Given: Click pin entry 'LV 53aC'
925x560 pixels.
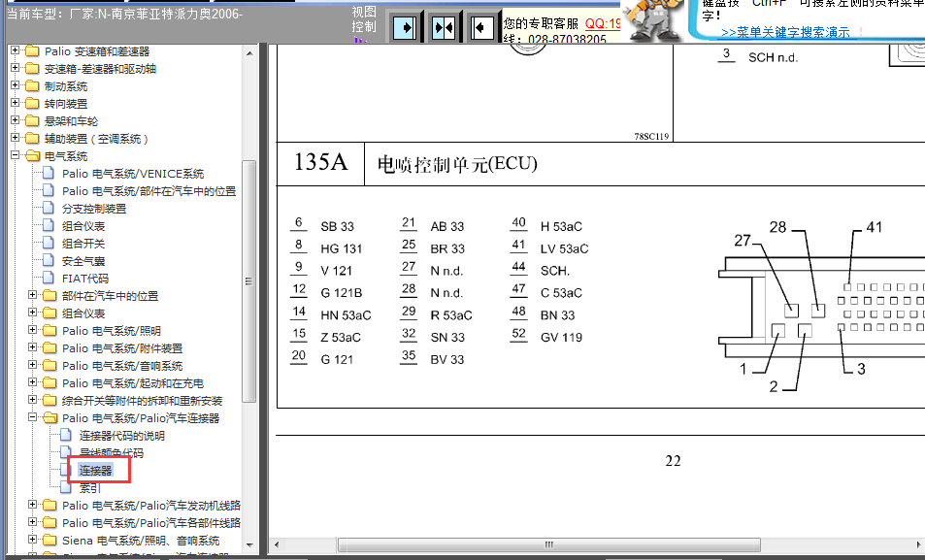Looking at the screenshot, I should click(x=564, y=249).
